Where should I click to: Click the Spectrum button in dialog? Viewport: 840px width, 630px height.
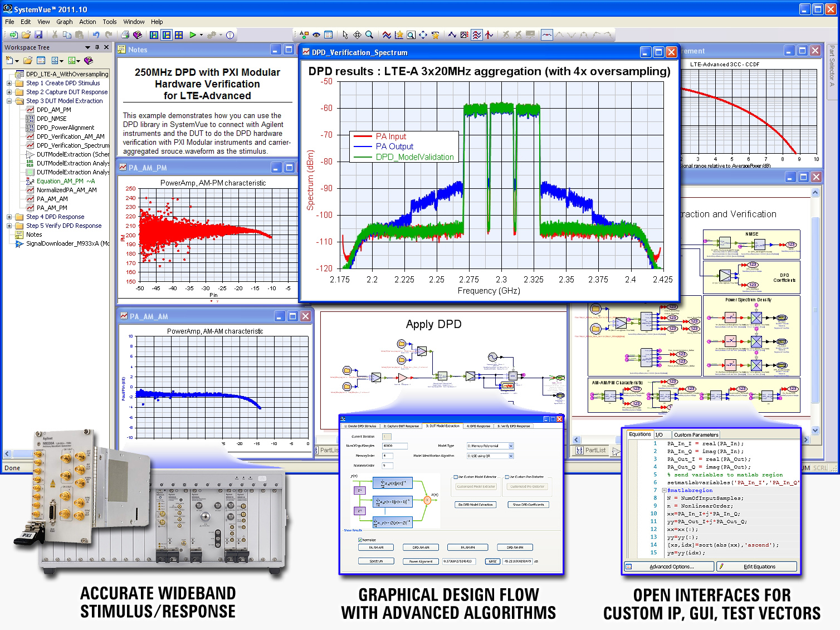(376, 561)
